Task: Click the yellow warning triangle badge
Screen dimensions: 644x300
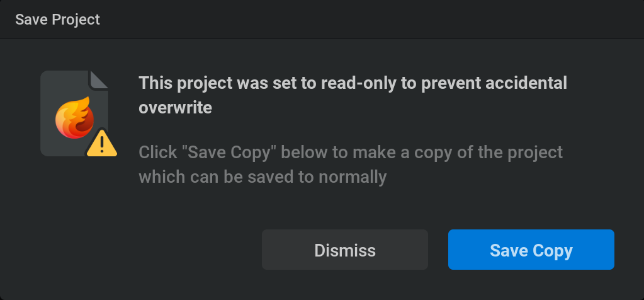Action: point(102,144)
